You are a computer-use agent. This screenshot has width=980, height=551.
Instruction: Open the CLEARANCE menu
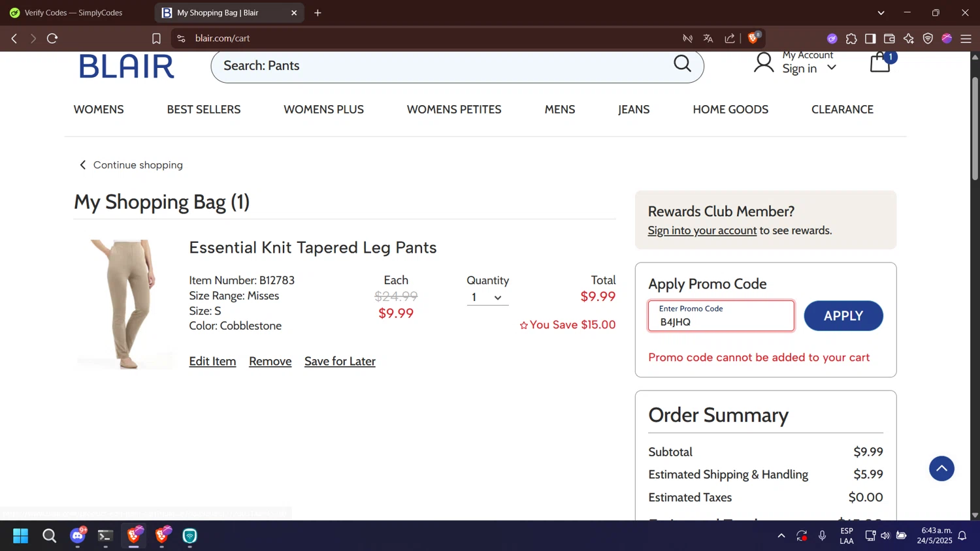pyautogui.click(x=842, y=110)
